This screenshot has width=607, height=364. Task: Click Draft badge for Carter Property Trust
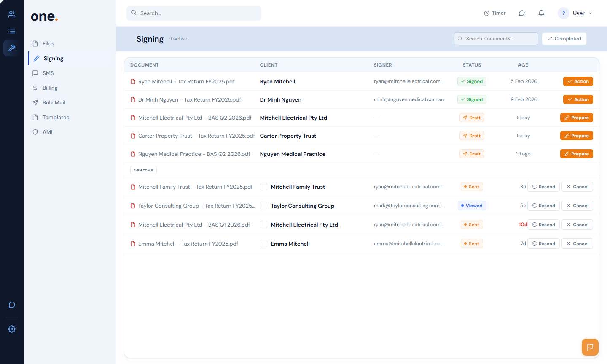coord(472,136)
